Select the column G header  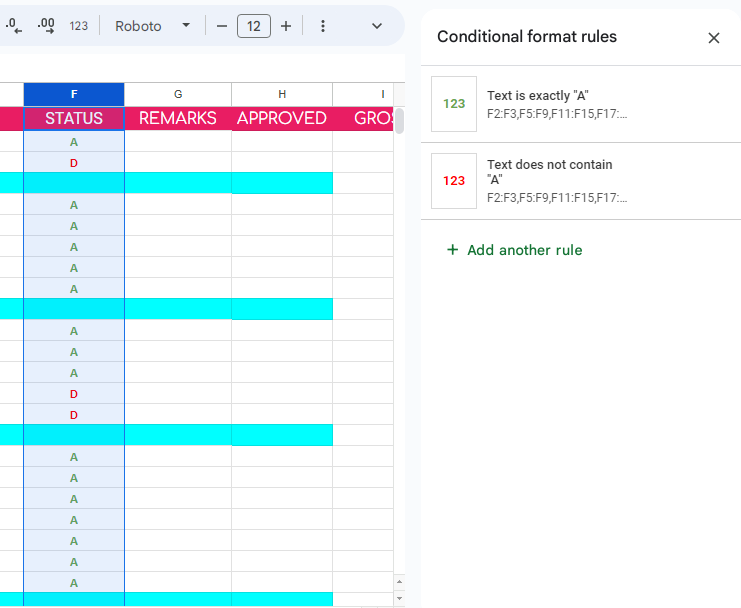coord(178,94)
